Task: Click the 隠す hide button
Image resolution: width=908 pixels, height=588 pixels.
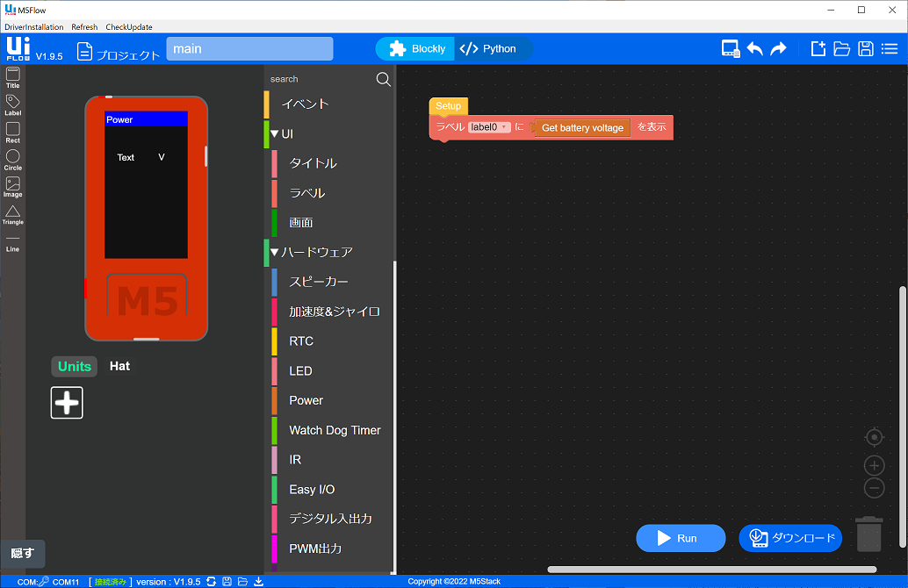Action: pyautogui.click(x=22, y=553)
